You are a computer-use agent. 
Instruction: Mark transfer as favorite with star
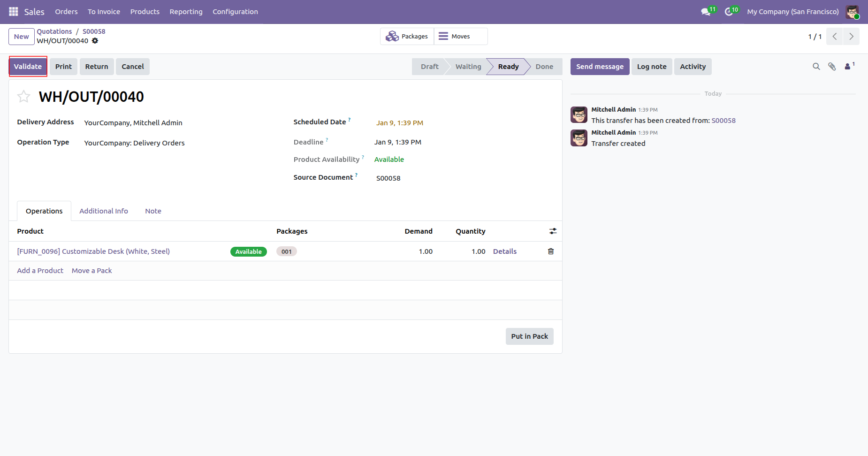coord(24,97)
